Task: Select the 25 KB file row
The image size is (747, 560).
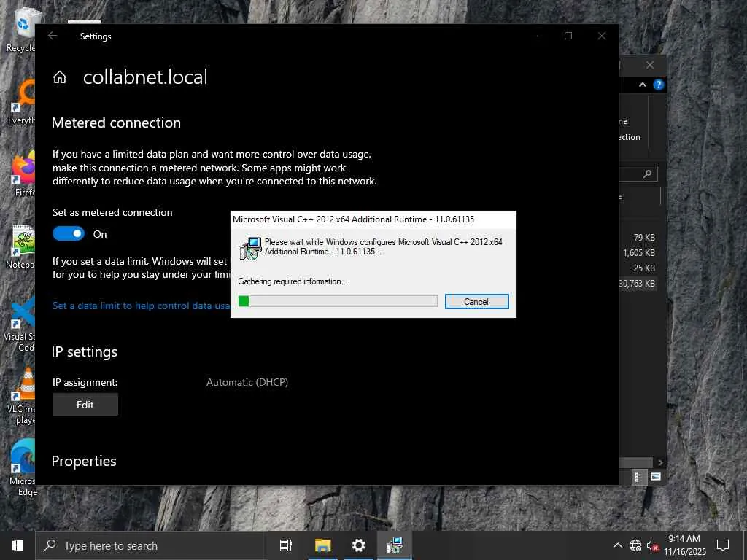Action: coord(637,268)
